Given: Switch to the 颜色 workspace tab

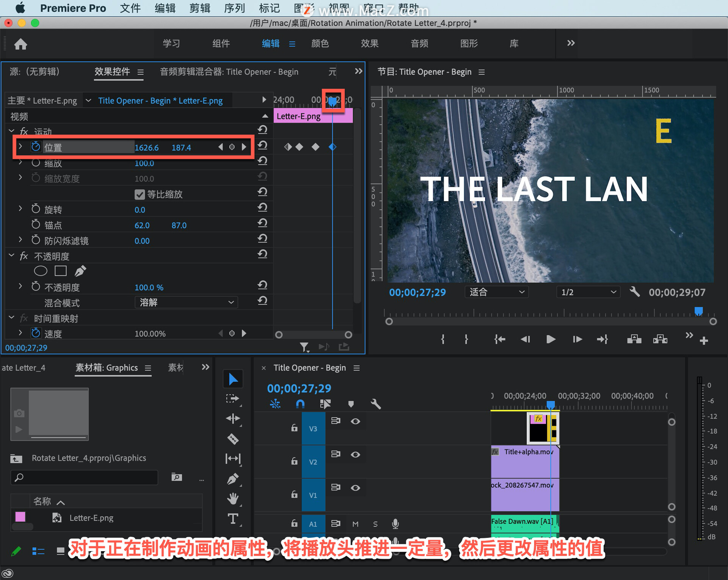Looking at the screenshot, I should click(320, 44).
